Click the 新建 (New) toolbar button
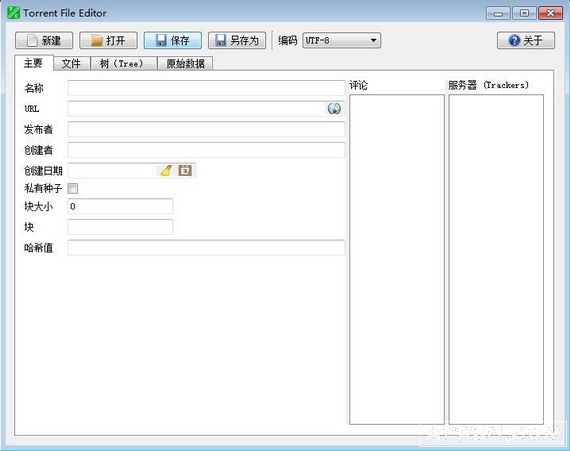The height and width of the screenshot is (451, 570). click(44, 40)
